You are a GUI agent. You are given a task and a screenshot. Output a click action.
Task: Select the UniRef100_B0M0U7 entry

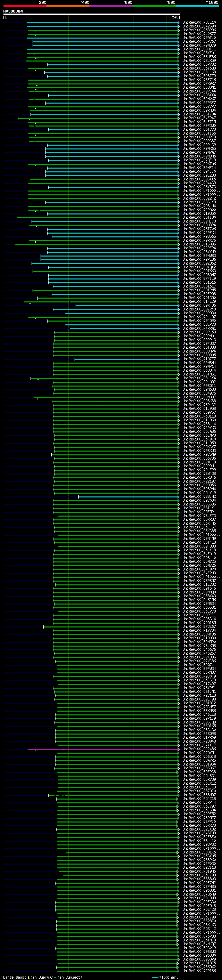tap(199, 397)
